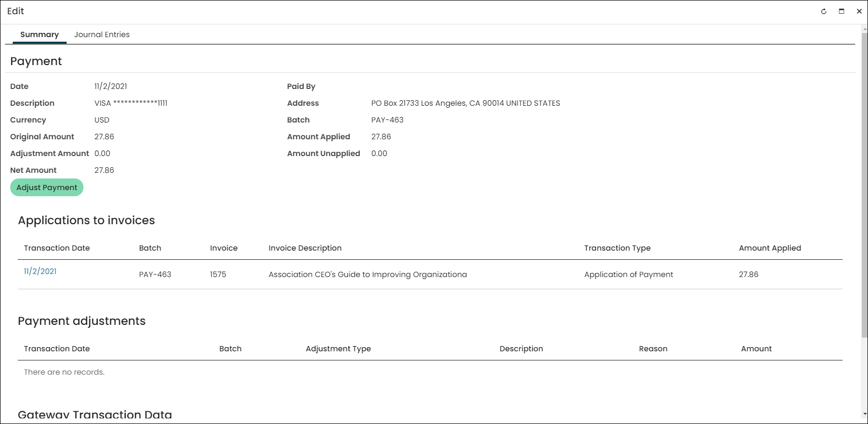Click the Batch value PAY-463 in the Payment section
This screenshot has height=424, width=868.
point(387,120)
